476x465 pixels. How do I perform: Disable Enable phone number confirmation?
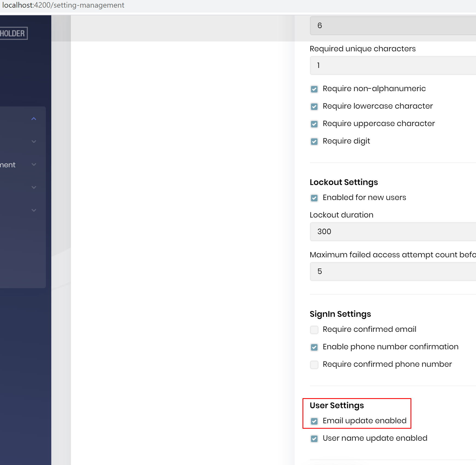pos(314,347)
